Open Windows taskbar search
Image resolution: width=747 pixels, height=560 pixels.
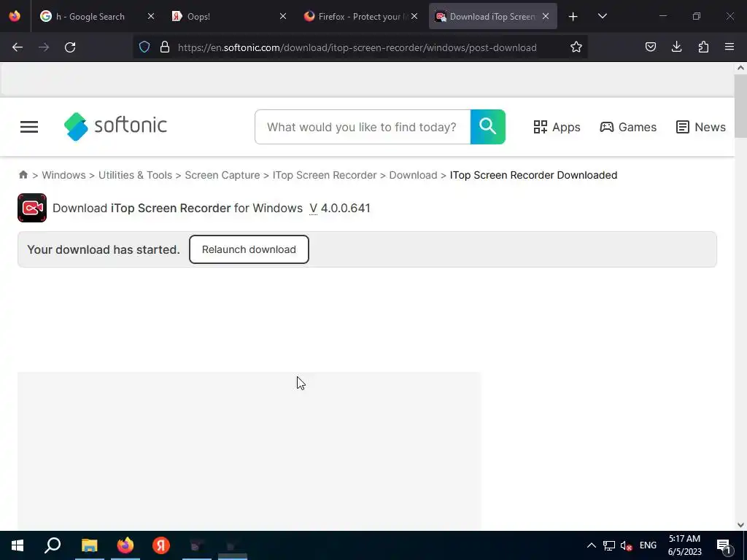tap(53, 545)
